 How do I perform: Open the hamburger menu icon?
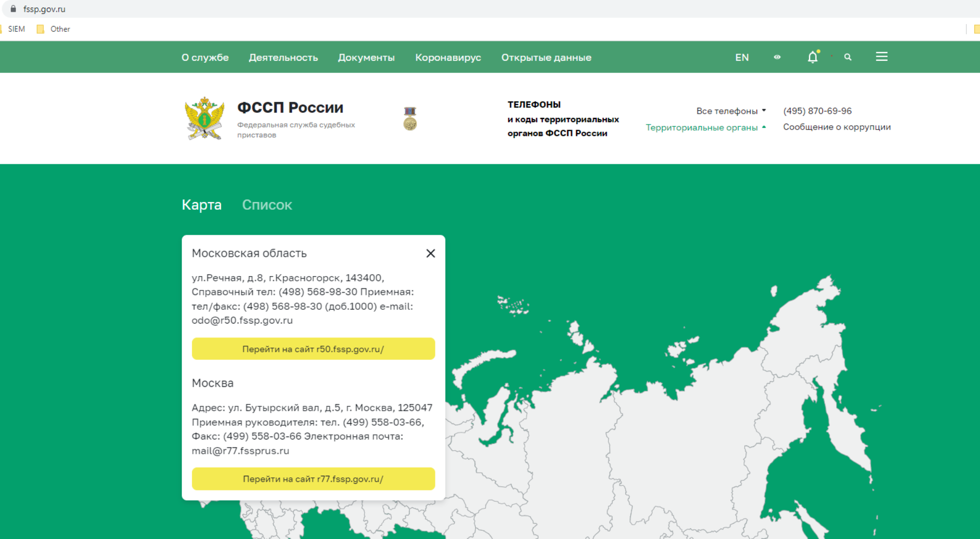click(881, 57)
